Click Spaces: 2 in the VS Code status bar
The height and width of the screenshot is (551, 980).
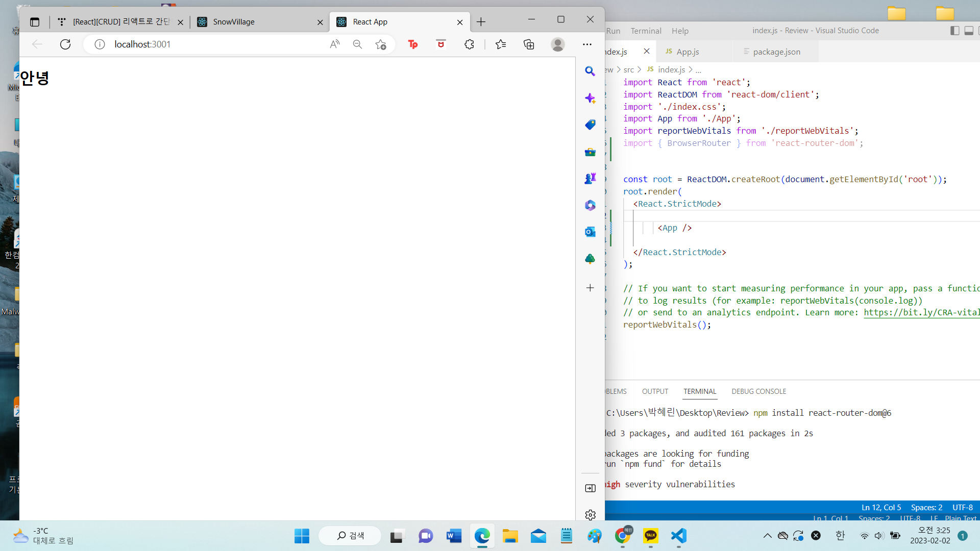tap(926, 507)
